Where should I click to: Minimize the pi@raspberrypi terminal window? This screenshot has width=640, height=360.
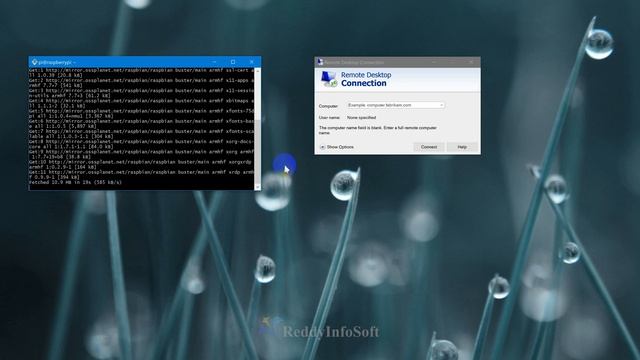tap(214, 62)
